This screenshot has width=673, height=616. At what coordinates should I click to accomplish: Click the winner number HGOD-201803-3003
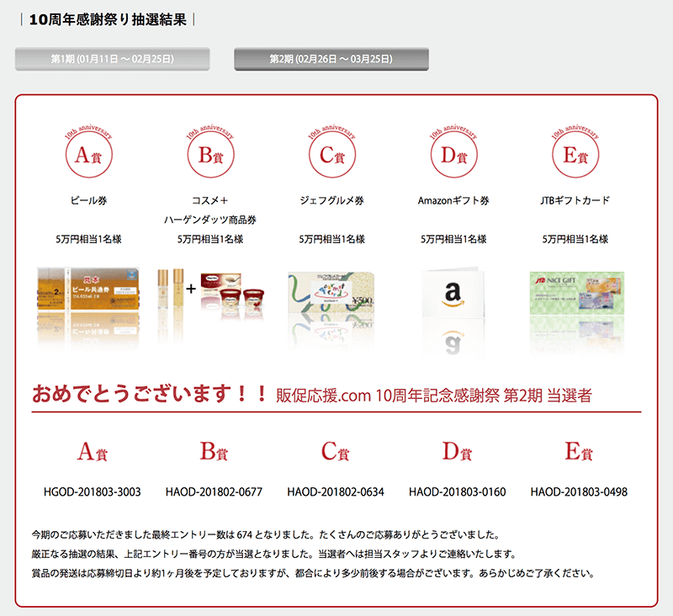click(x=92, y=491)
